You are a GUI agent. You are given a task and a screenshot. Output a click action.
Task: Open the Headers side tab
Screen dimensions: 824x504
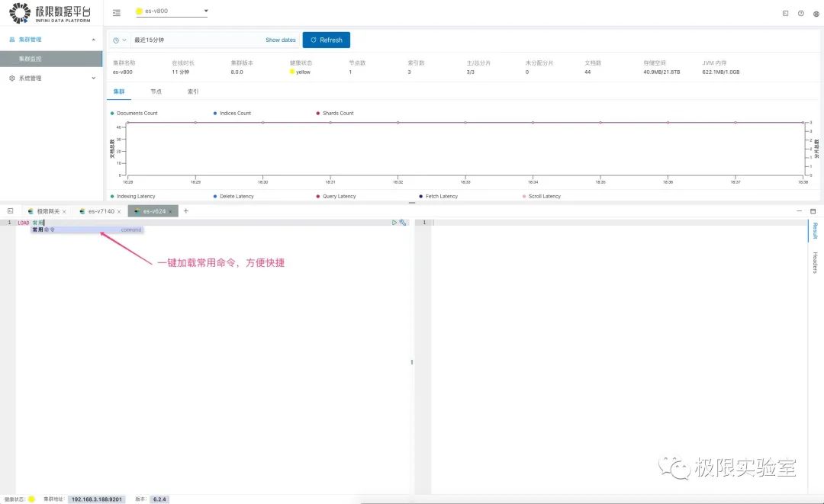(x=815, y=262)
